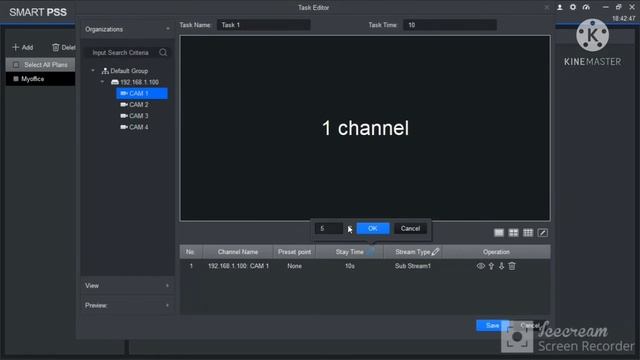Click the 10s stay time cell
Screen dimensions: 640x360
[x=349, y=266]
